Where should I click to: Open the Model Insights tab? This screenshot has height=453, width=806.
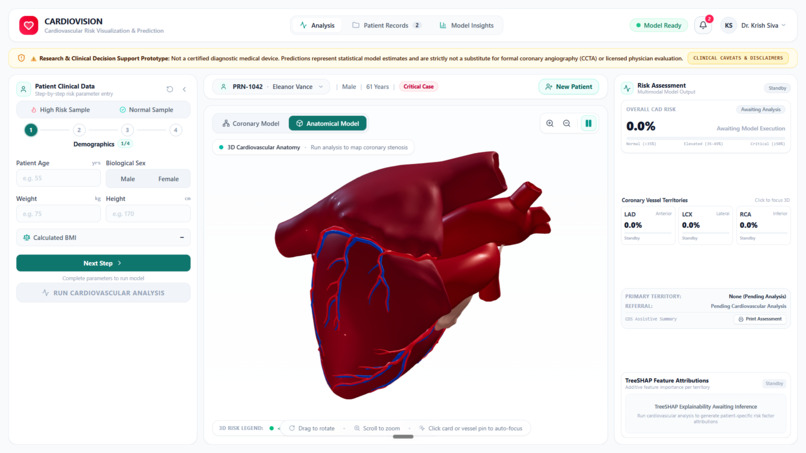(x=466, y=25)
